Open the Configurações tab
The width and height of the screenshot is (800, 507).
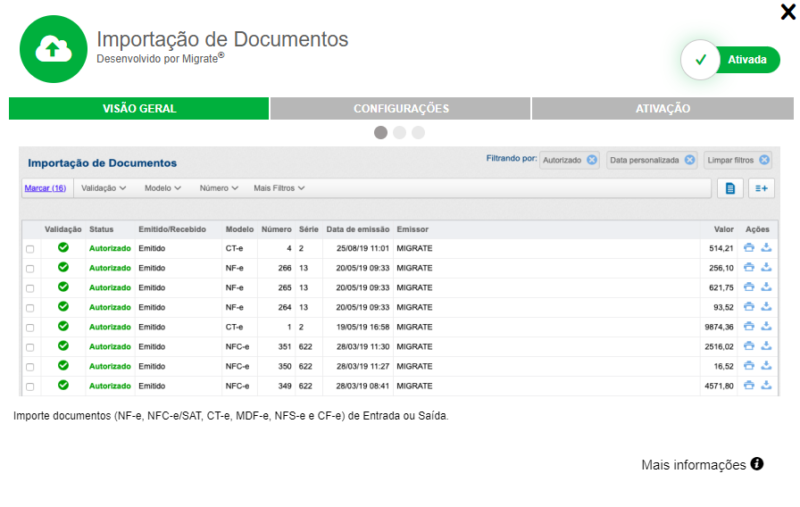401,109
